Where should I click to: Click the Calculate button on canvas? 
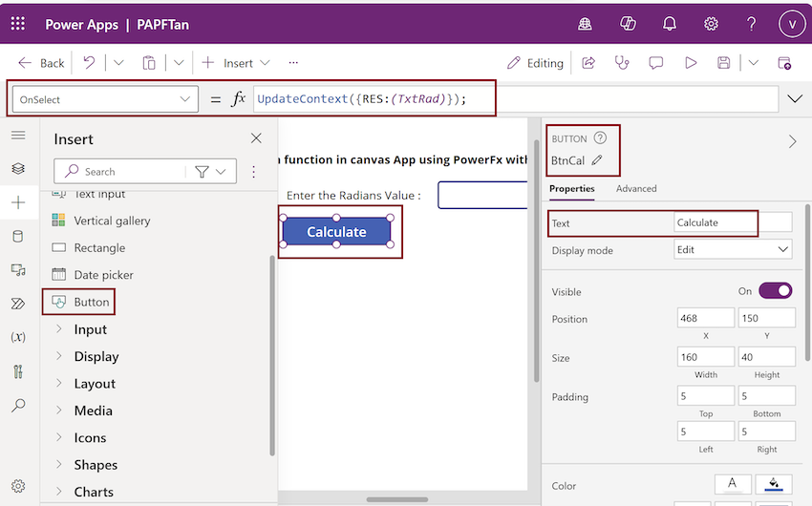(x=336, y=232)
